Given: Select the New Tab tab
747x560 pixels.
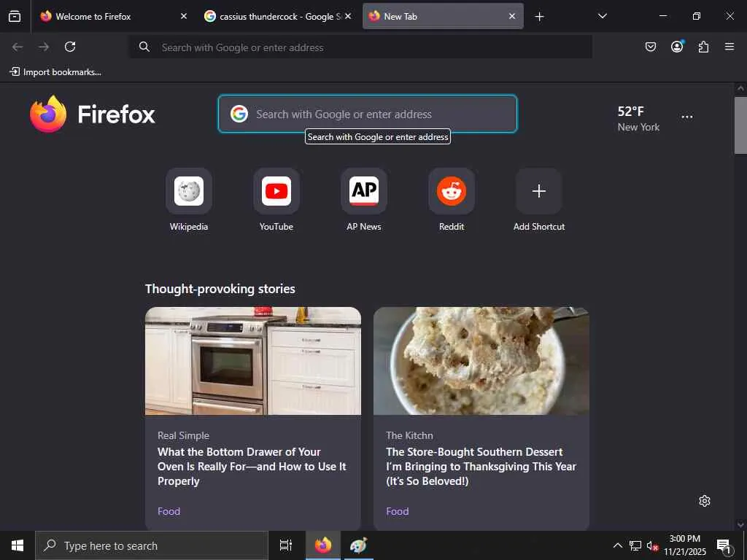Looking at the screenshot, I should point(443,16).
